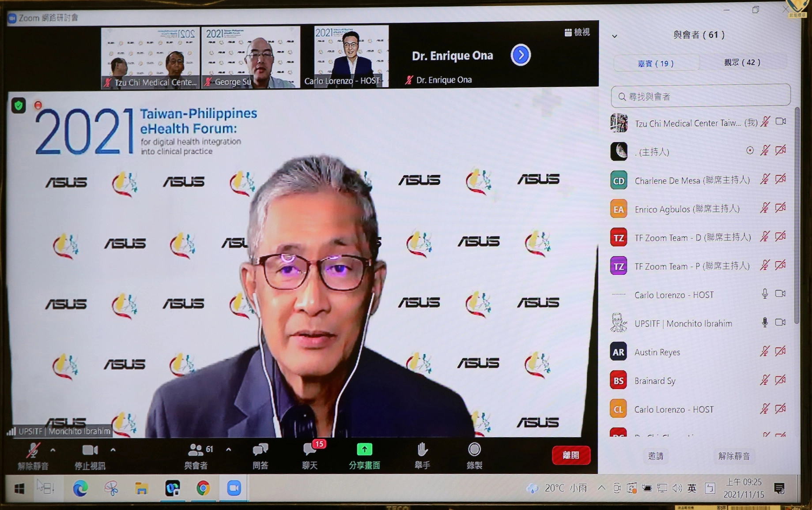Select participant row 'Charlene De Mesa'
812x510 pixels.
(x=699, y=180)
